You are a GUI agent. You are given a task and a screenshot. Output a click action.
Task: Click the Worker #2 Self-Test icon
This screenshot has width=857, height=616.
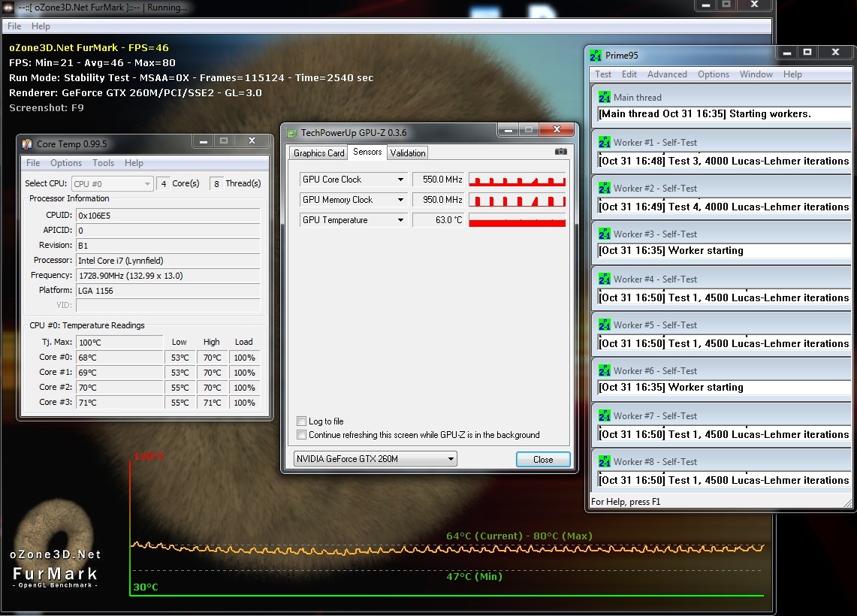click(605, 188)
